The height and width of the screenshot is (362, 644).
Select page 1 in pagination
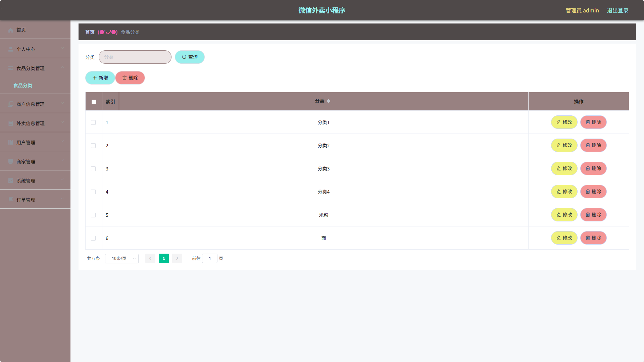tap(164, 258)
